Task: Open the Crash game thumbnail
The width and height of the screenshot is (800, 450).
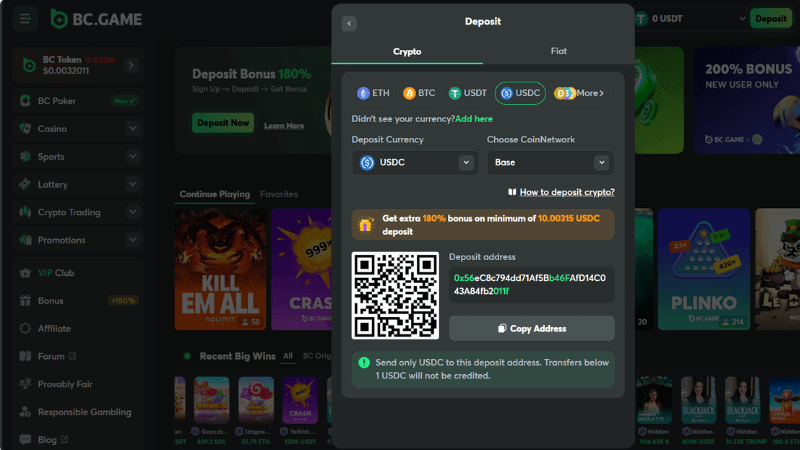Action: pos(302,269)
